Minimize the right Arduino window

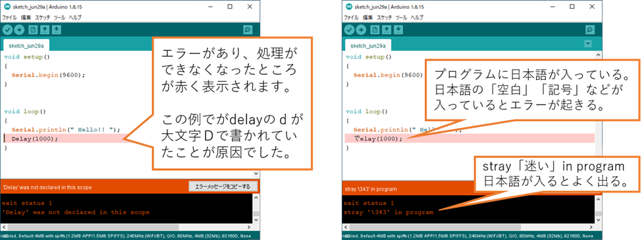(553, 7)
